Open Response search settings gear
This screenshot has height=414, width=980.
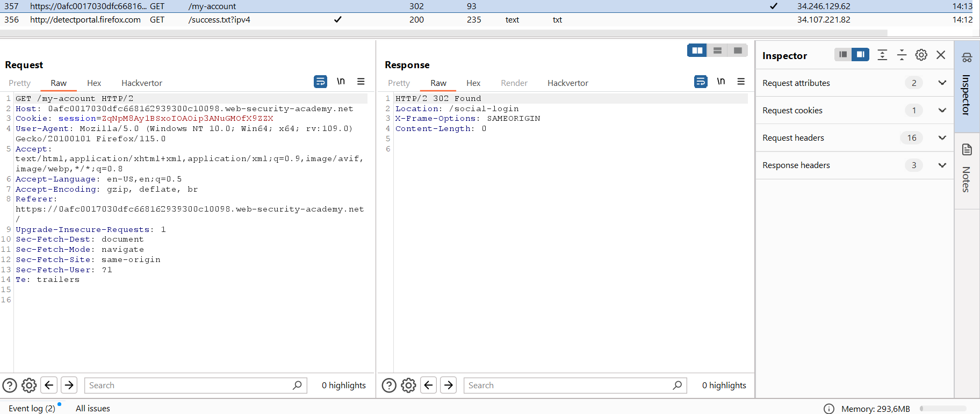(x=408, y=385)
